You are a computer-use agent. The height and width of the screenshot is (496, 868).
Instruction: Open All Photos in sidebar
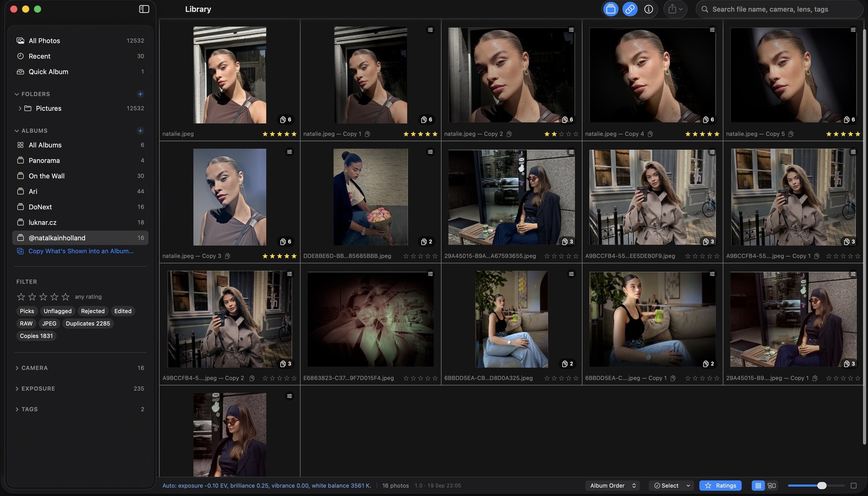(x=80, y=41)
